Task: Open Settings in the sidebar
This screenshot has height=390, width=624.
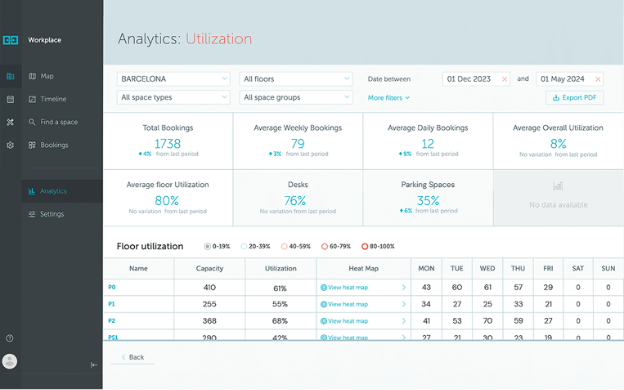Action: coord(46,214)
